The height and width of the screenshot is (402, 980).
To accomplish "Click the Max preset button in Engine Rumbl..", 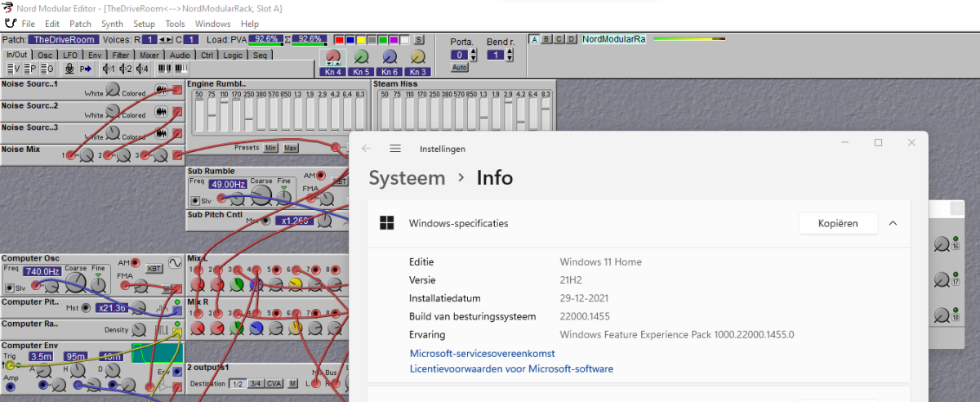I will 291,148.
